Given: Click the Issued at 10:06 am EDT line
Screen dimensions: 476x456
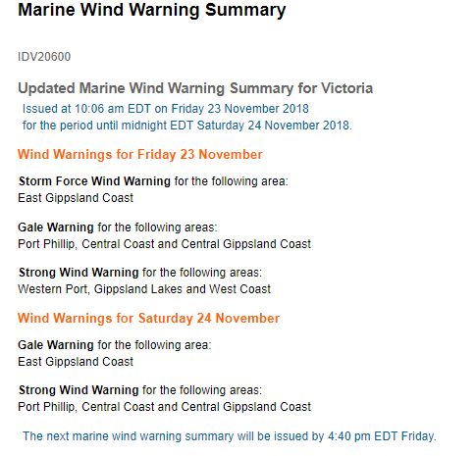Looking at the screenshot, I should 166,109.
